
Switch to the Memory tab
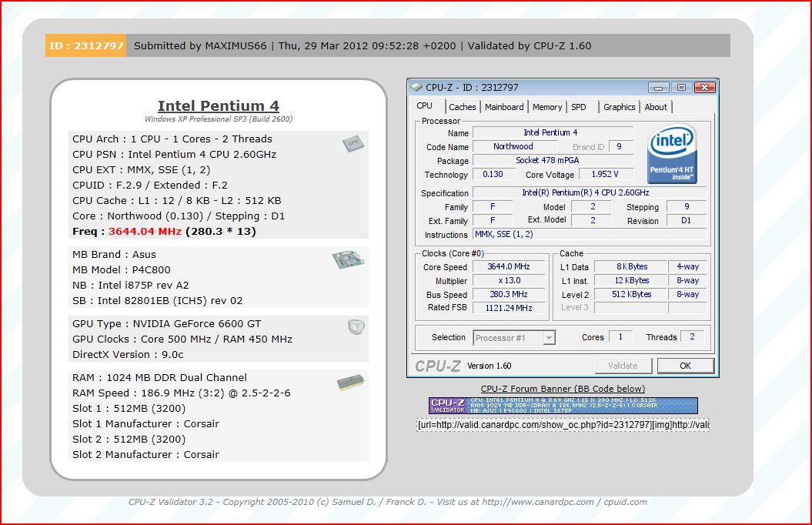pos(547,107)
